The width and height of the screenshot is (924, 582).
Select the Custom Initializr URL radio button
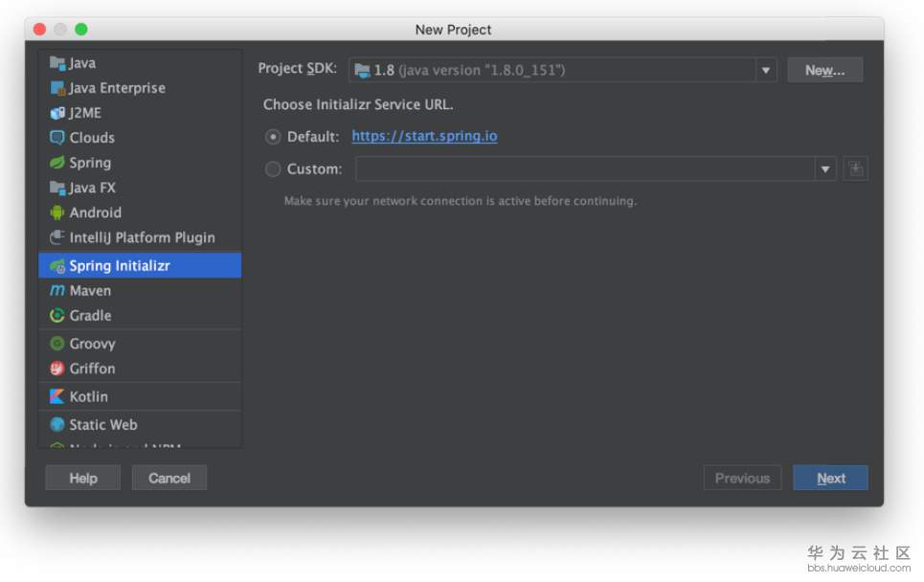[x=273, y=169]
